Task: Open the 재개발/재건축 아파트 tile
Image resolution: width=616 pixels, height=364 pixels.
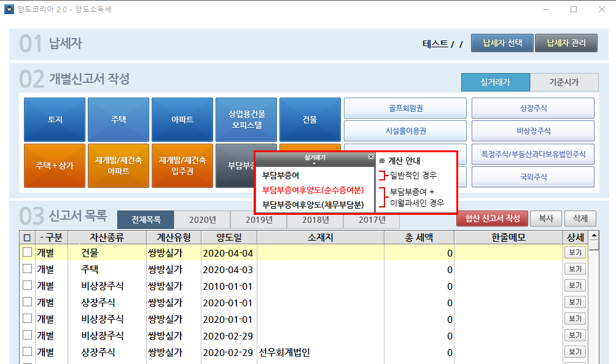Action: 119,165
